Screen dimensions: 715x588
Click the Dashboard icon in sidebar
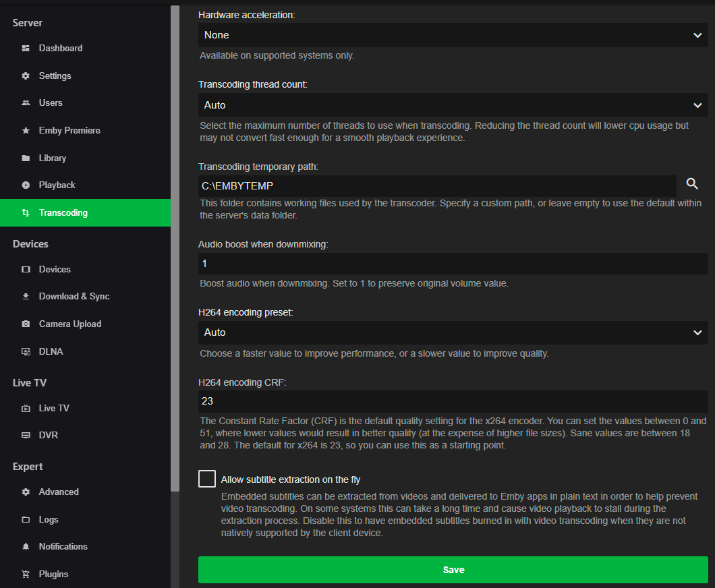coord(26,49)
